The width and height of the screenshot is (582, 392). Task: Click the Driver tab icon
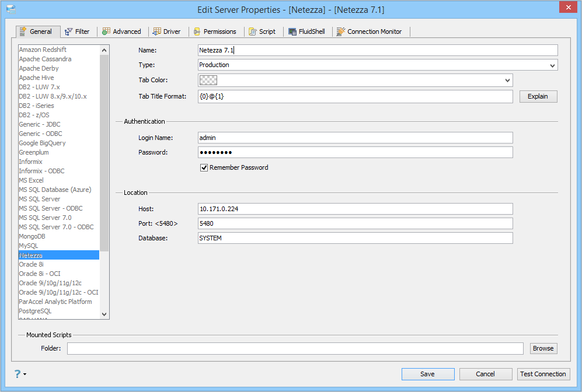pos(156,32)
